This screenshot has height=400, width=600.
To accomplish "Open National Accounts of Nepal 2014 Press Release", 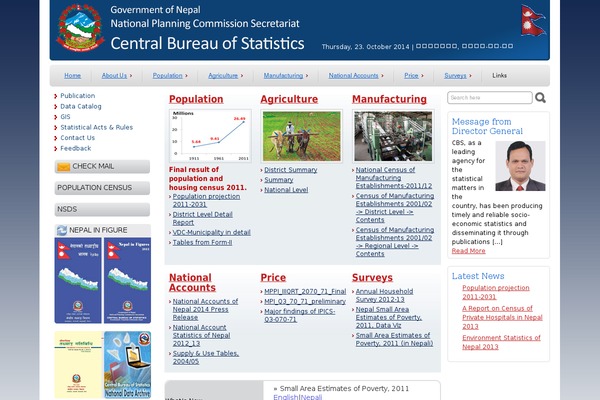I will [205, 309].
